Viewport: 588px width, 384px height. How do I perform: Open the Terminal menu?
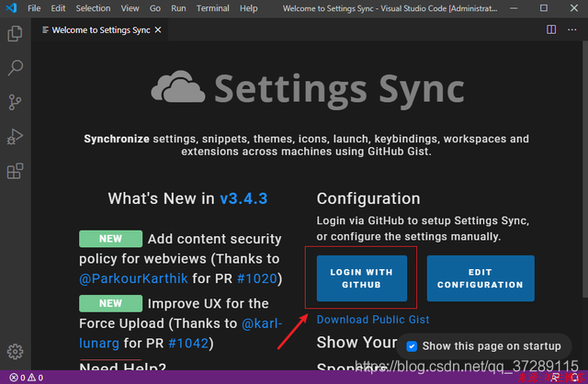click(x=212, y=8)
